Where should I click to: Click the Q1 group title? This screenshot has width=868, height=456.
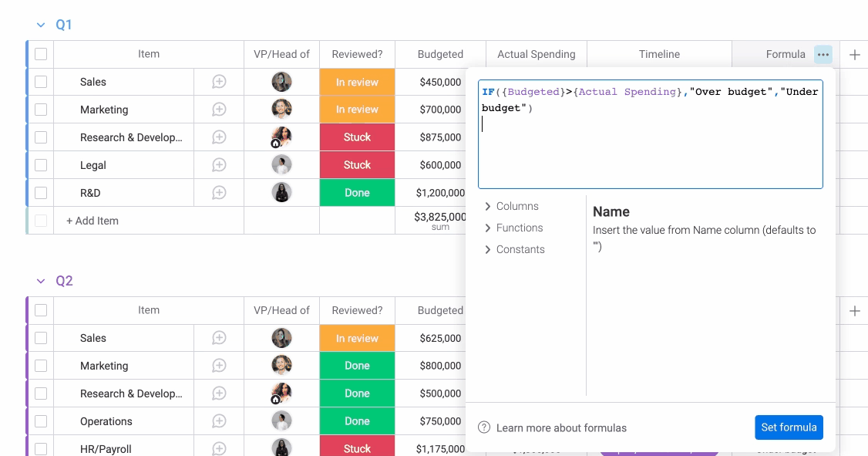click(x=64, y=25)
